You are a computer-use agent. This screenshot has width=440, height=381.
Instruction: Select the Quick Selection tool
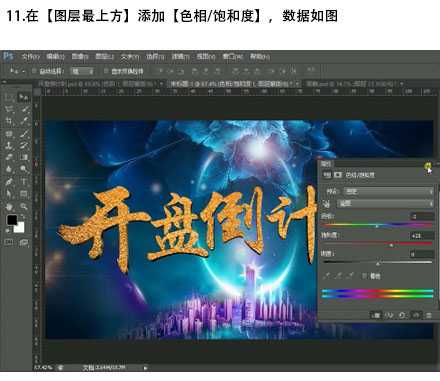(24, 109)
